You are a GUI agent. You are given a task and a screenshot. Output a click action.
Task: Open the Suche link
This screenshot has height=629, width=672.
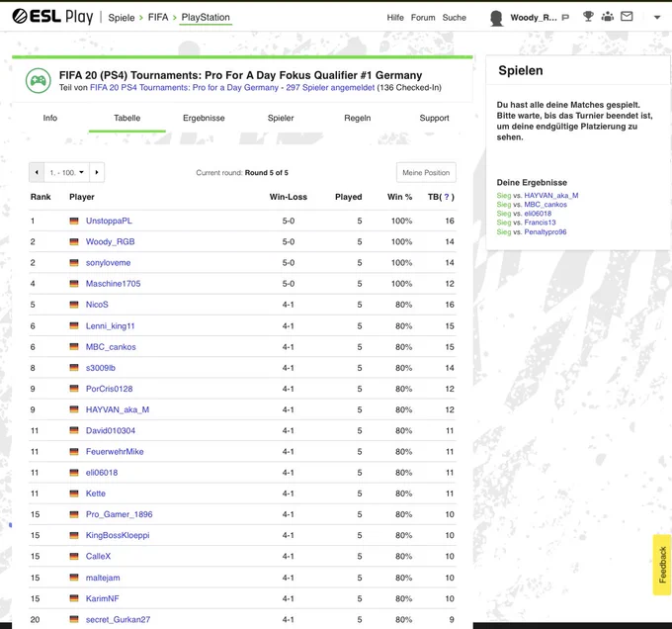tap(455, 18)
